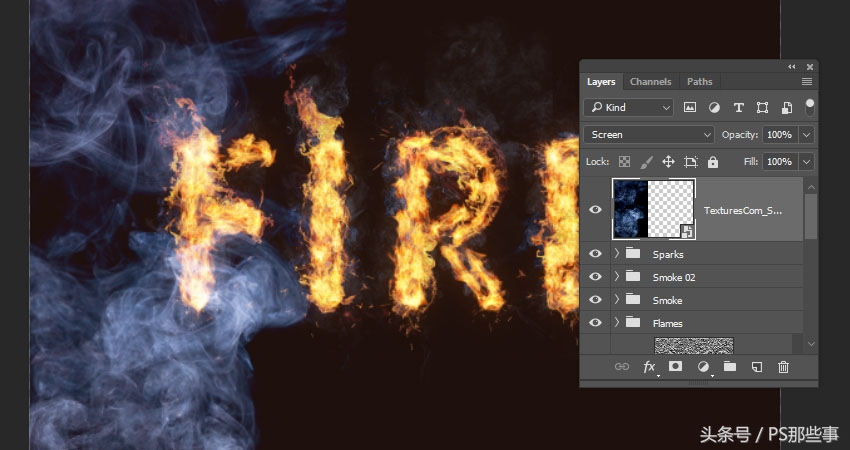Open the Fill slider dropdown arrow
Image resolution: width=850 pixels, height=450 pixels.
[807, 162]
